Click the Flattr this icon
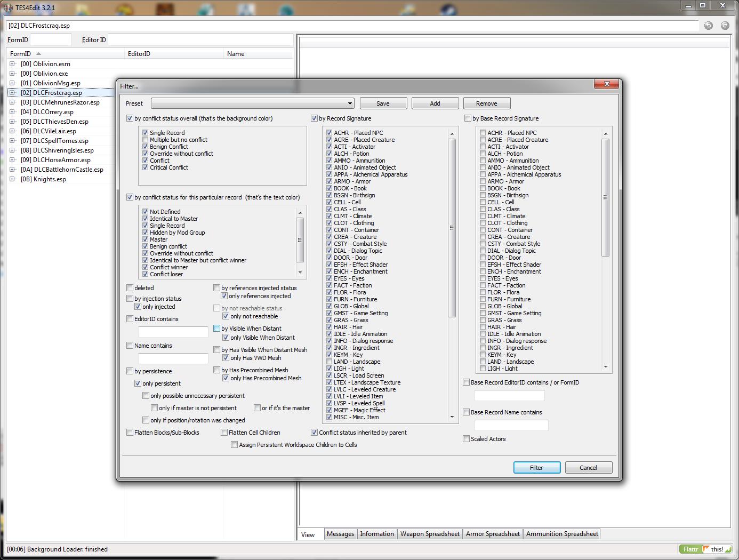The image size is (739, 560). click(704, 549)
